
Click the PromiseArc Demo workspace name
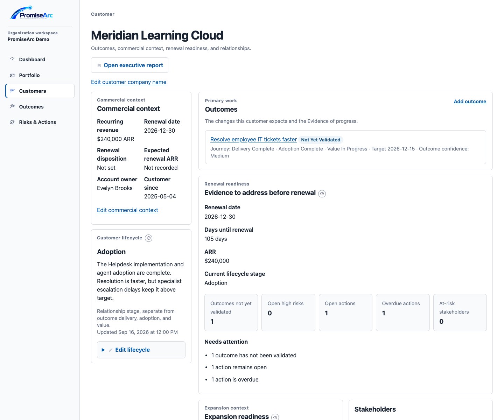click(28, 39)
